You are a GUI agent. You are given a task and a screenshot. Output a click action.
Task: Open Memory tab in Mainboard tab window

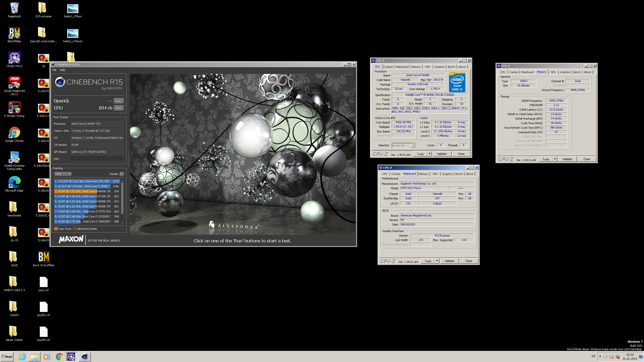pos(423,174)
